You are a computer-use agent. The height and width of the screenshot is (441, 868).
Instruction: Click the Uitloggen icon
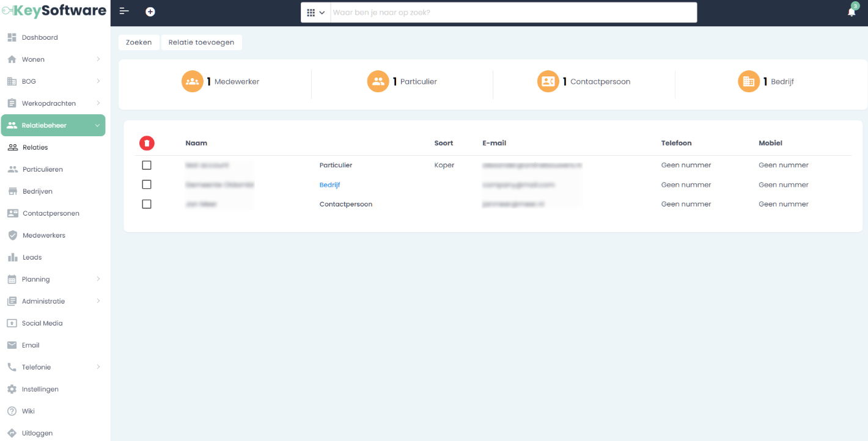(12, 433)
